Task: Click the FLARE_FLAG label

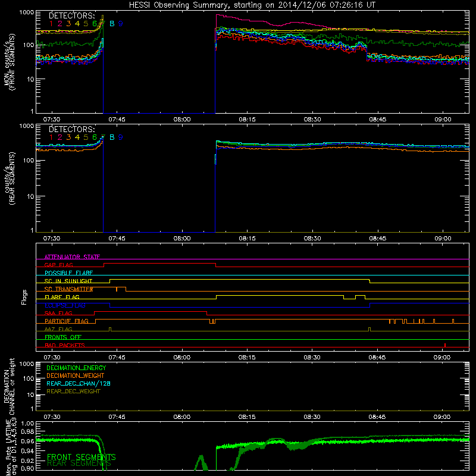Action: point(62,297)
